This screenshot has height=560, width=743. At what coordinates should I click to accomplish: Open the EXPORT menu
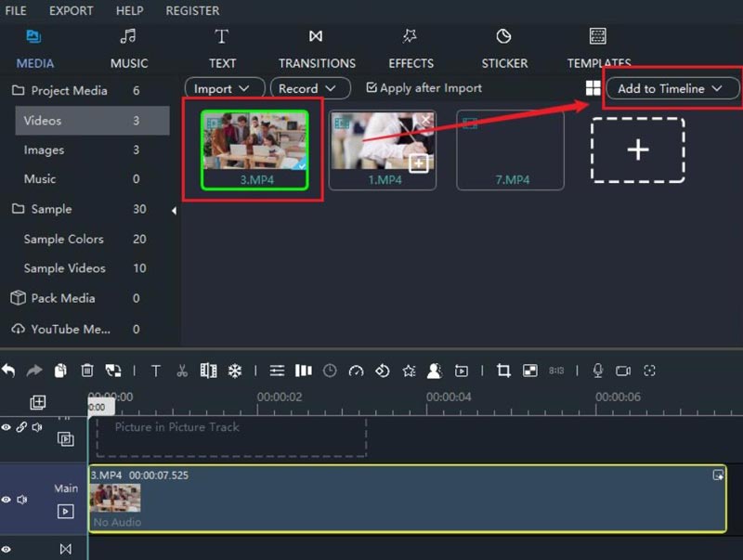pyautogui.click(x=72, y=10)
